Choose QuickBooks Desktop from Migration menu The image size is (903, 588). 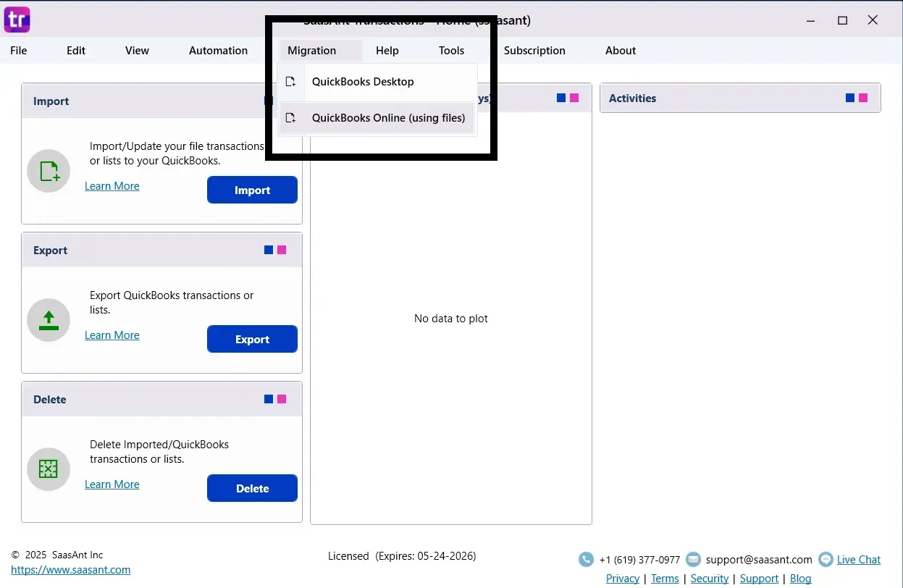(x=377, y=82)
